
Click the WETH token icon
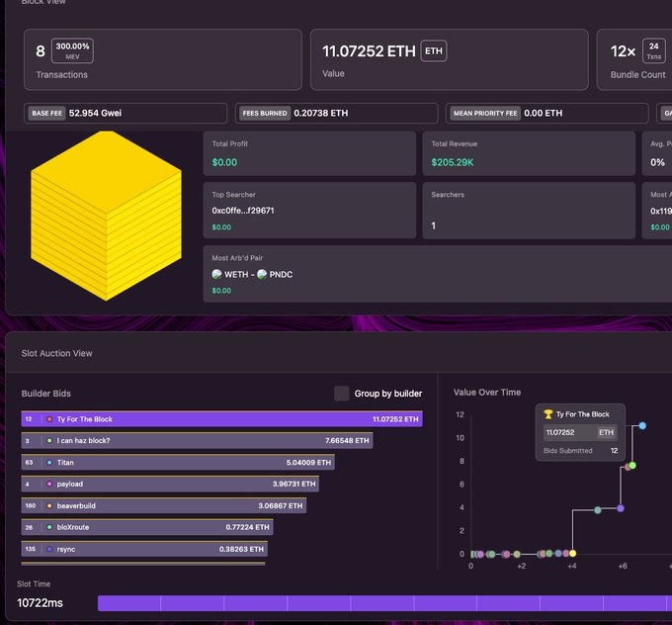216,274
